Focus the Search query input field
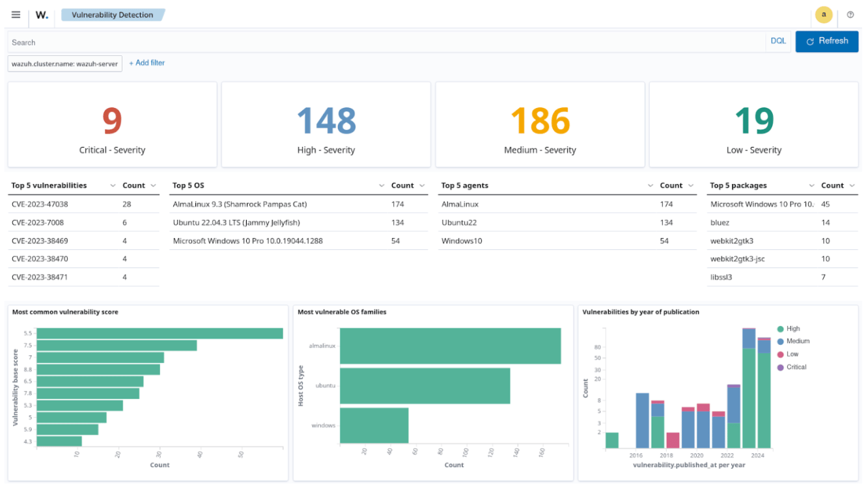This screenshot has width=868, height=486. click(384, 42)
